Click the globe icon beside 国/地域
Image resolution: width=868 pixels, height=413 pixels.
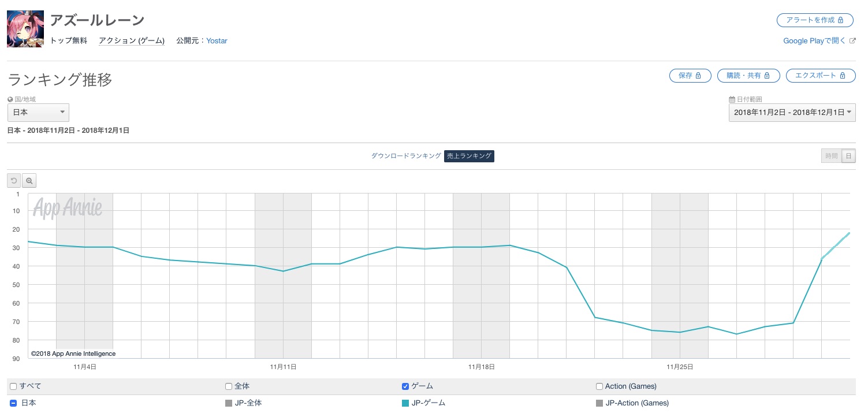coord(10,99)
